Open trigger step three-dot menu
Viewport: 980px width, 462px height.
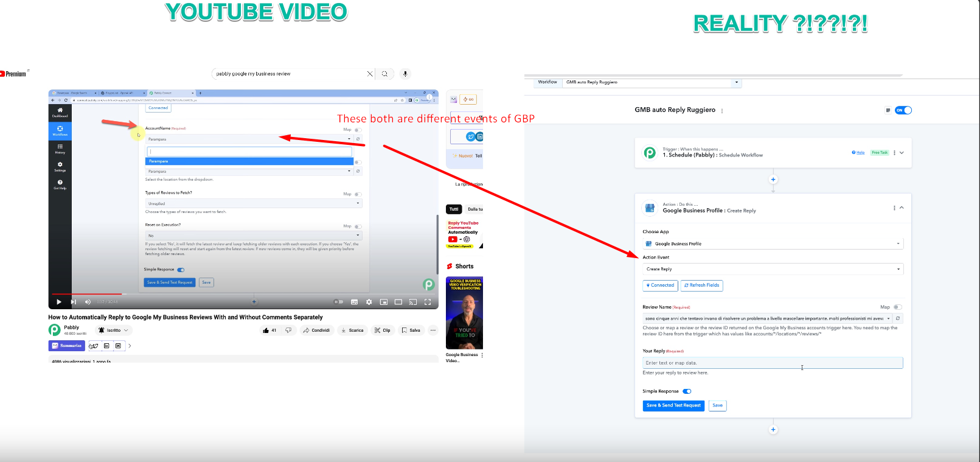[894, 153]
